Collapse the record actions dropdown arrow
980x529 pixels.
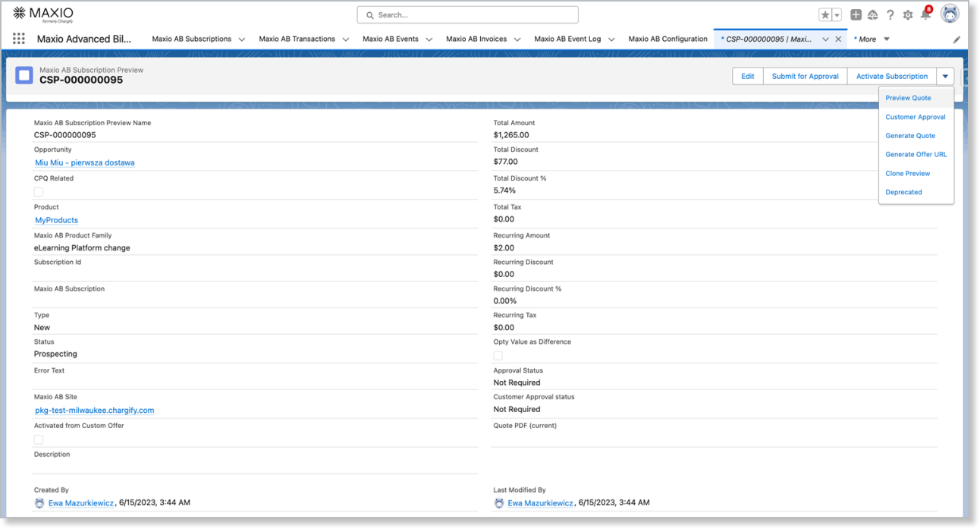tap(945, 76)
